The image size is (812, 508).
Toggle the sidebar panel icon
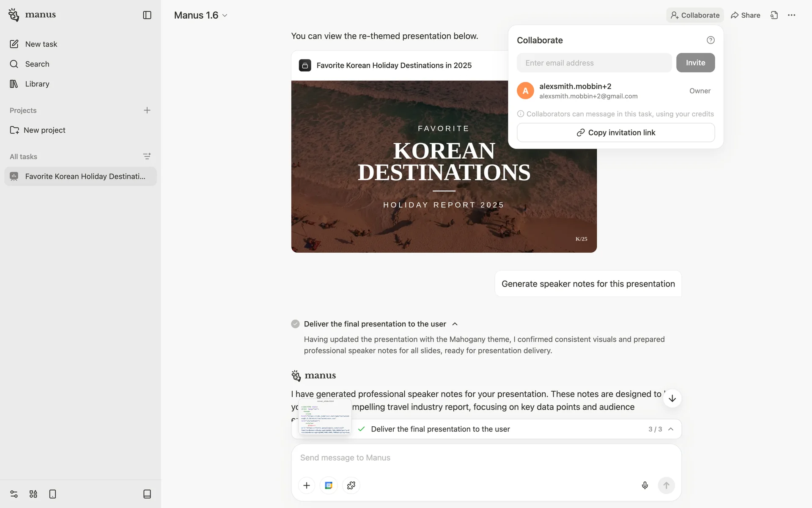[x=147, y=15]
